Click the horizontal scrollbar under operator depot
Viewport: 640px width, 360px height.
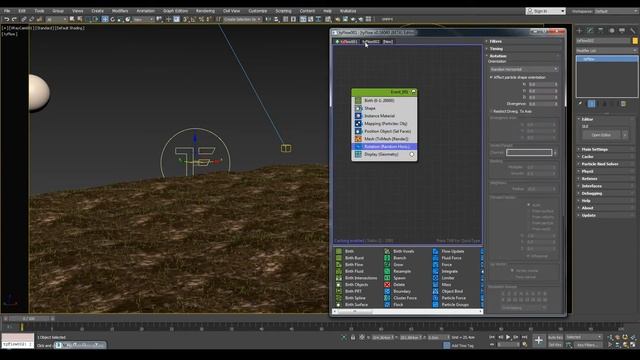coord(408,311)
